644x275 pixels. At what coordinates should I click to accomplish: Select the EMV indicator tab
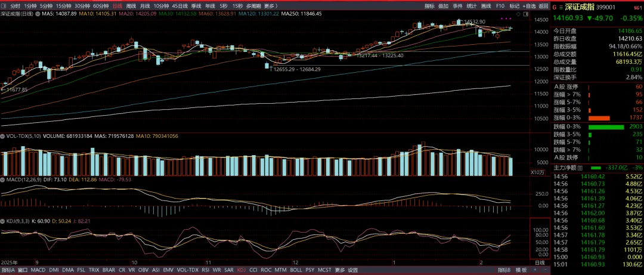[168, 270]
